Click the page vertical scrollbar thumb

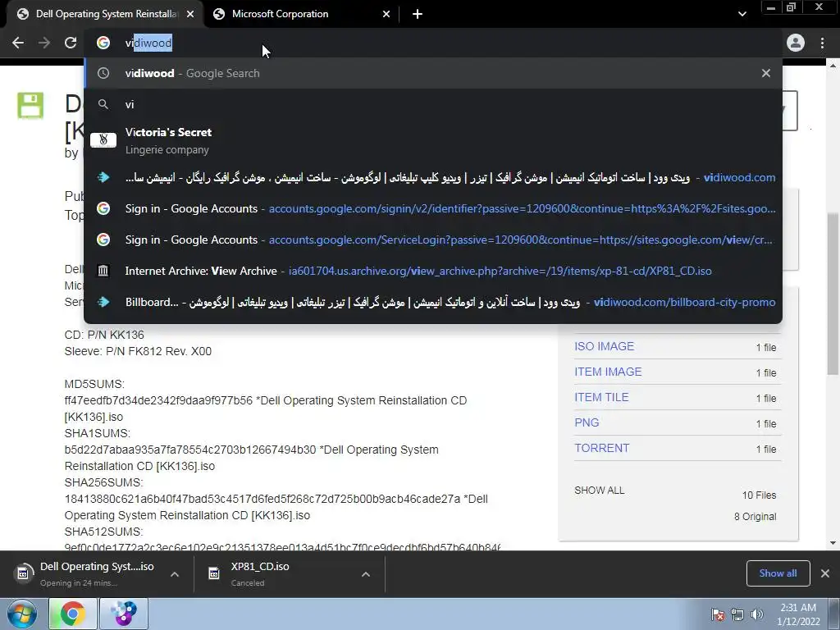pyautogui.click(x=833, y=294)
